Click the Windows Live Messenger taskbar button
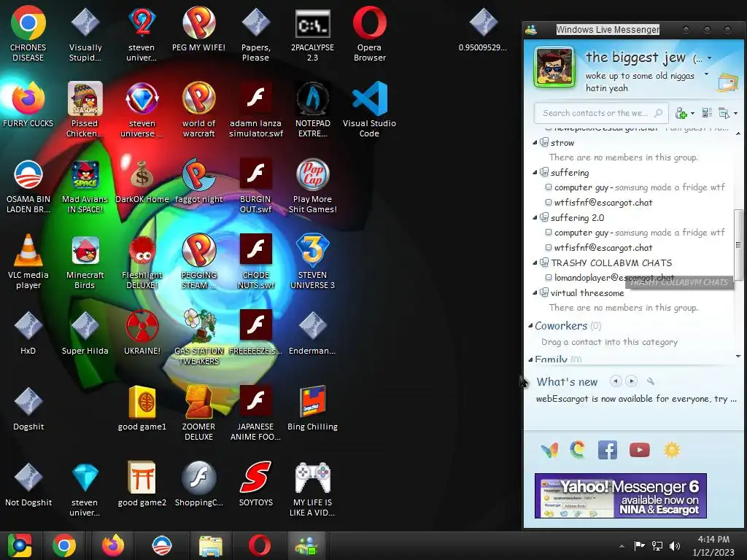The image size is (747, 560). (x=307, y=545)
